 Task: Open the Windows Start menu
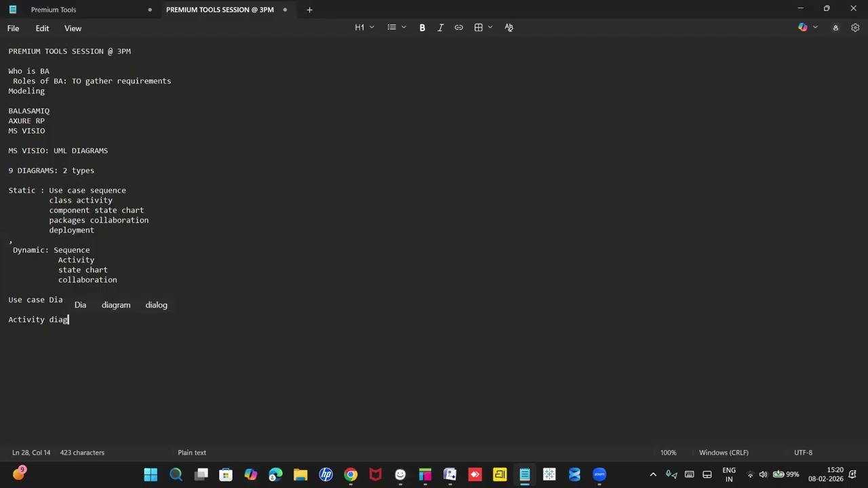(151, 474)
